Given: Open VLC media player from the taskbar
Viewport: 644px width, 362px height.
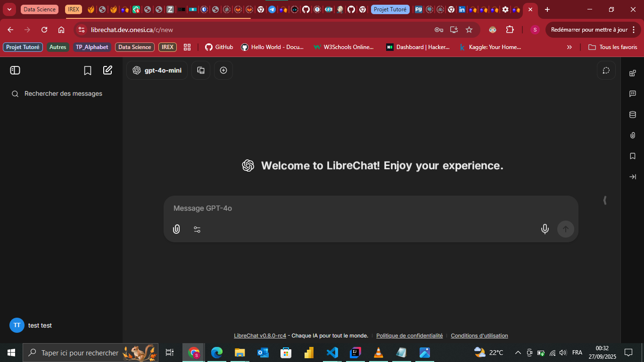Looking at the screenshot, I should [x=378, y=353].
